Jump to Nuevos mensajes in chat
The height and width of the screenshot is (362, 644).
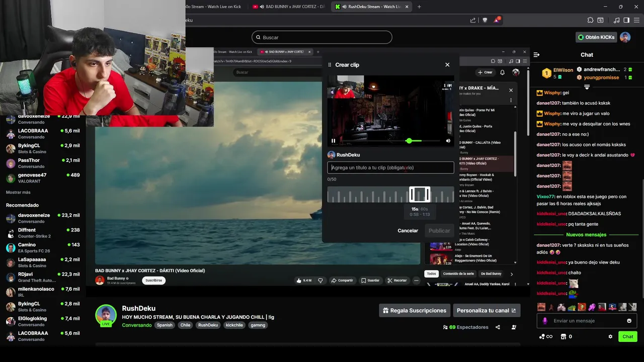(586, 235)
